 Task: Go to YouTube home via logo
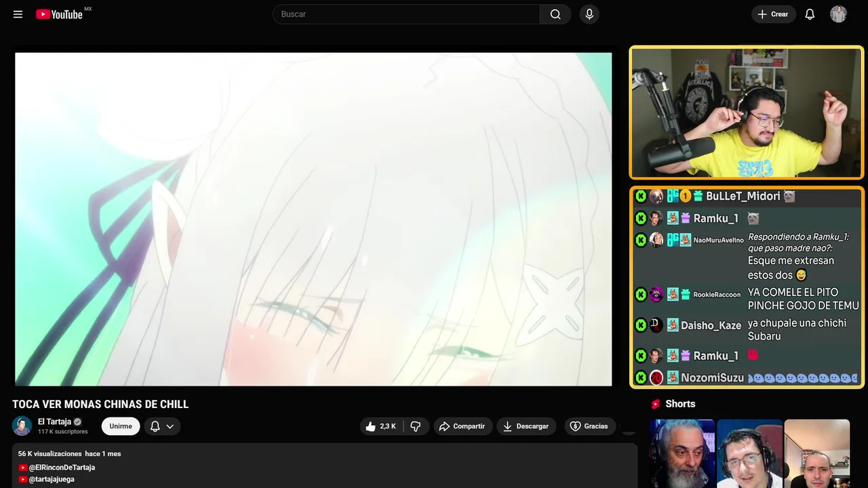(x=59, y=14)
